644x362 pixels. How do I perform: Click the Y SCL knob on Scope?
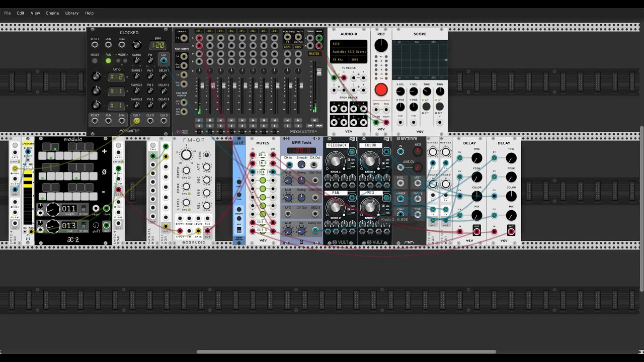click(x=414, y=92)
